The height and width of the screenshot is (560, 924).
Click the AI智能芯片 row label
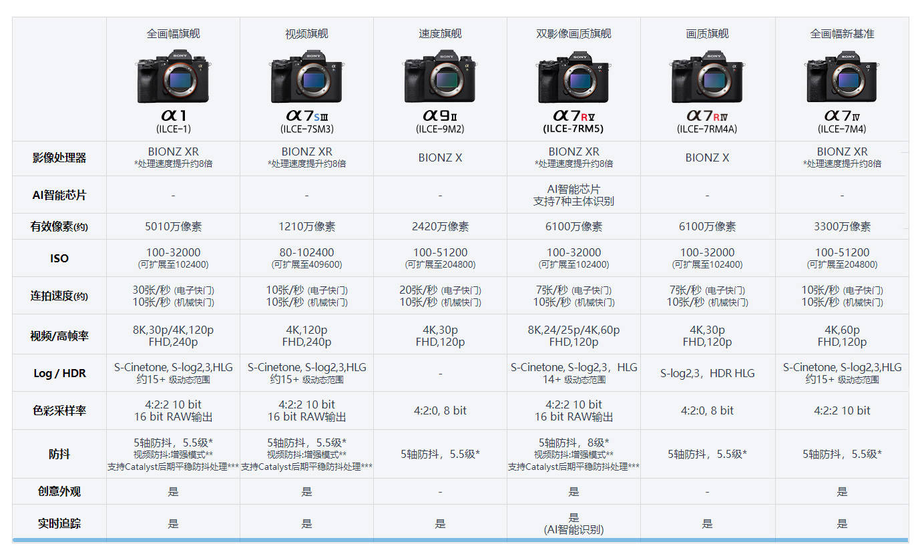click(x=59, y=195)
